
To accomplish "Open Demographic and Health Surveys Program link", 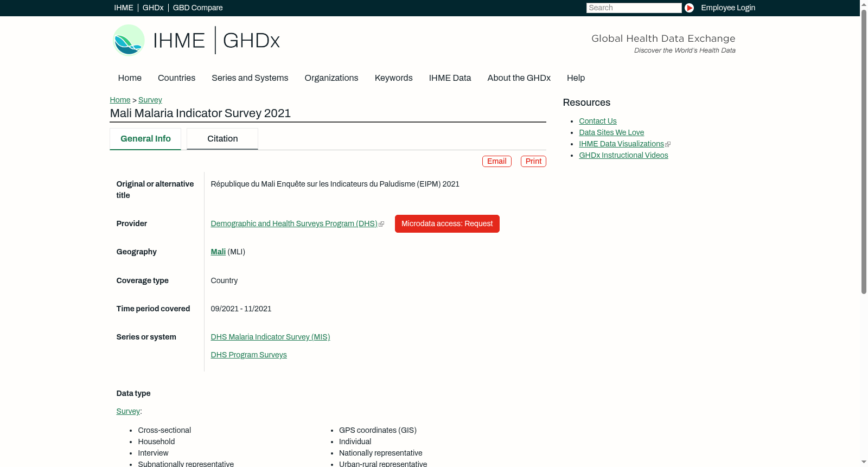I will pyautogui.click(x=294, y=223).
